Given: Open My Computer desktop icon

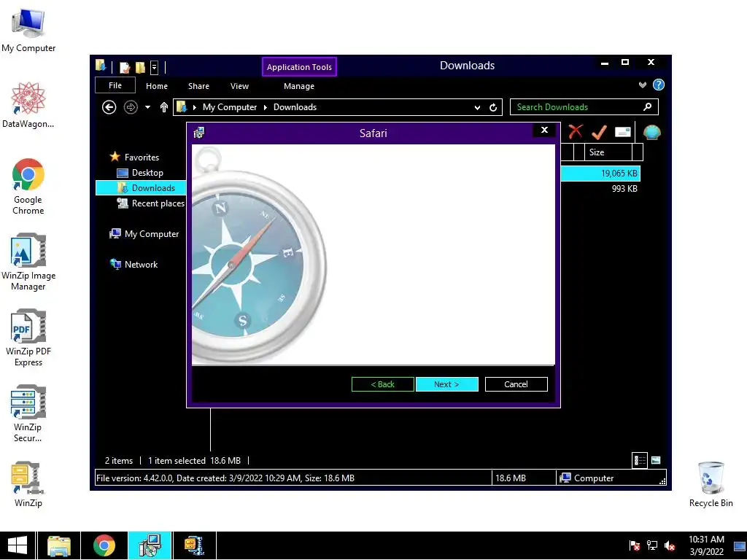Looking at the screenshot, I should tap(28, 31).
